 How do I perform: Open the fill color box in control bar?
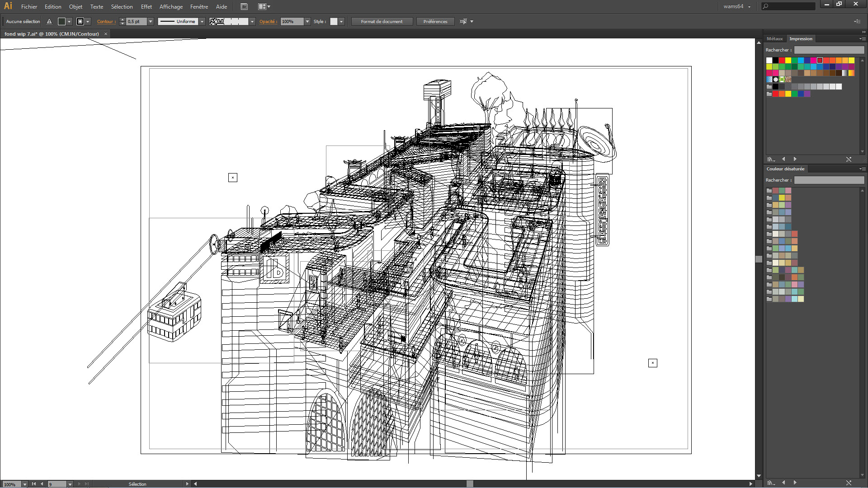(x=62, y=21)
